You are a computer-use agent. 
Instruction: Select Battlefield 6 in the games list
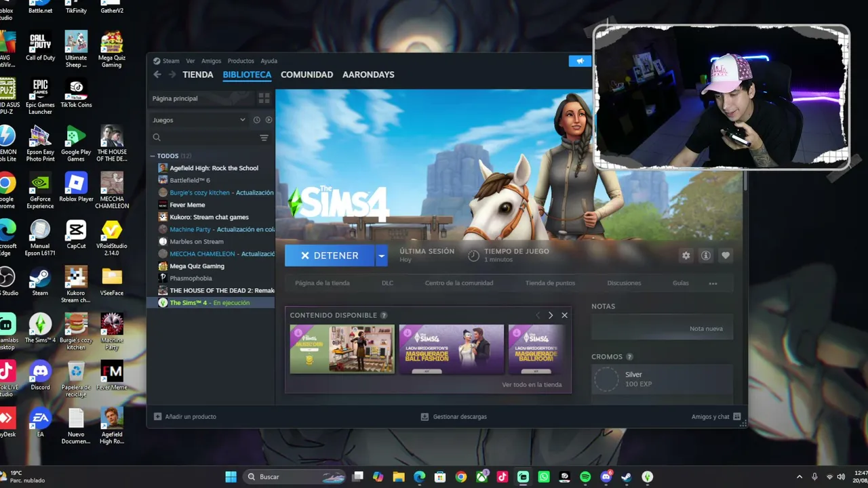click(211, 180)
